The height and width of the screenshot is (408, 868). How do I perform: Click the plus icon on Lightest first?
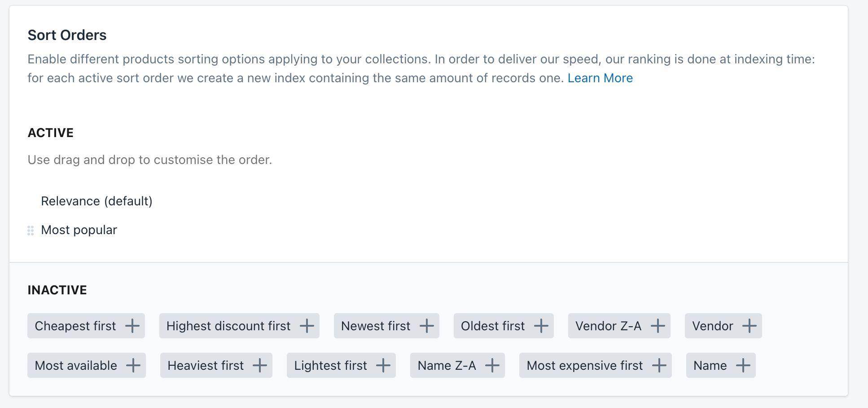(x=384, y=365)
